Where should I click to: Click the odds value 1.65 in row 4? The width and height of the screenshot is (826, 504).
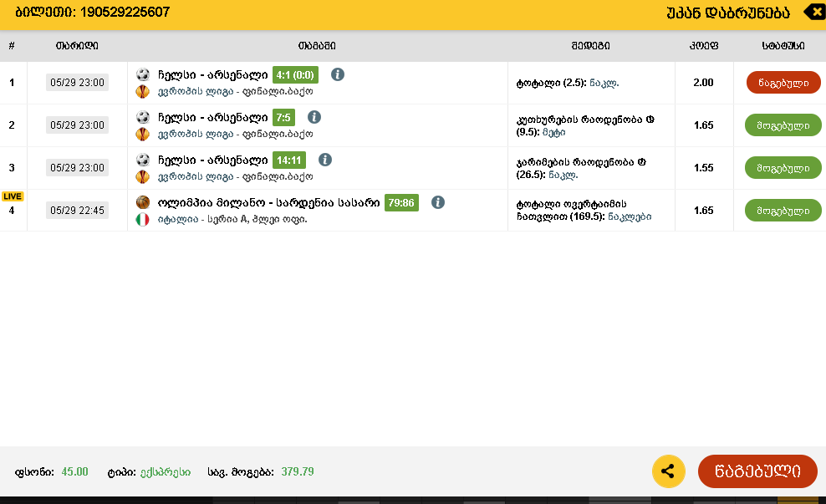coord(703,211)
